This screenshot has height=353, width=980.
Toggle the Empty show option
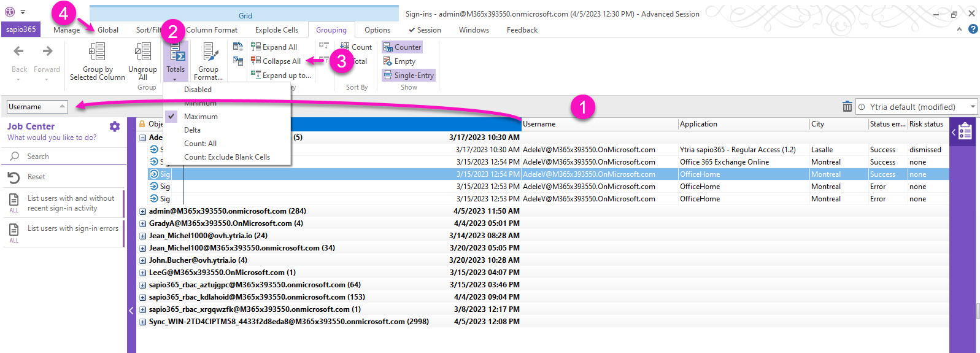click(x=399, y=61)
